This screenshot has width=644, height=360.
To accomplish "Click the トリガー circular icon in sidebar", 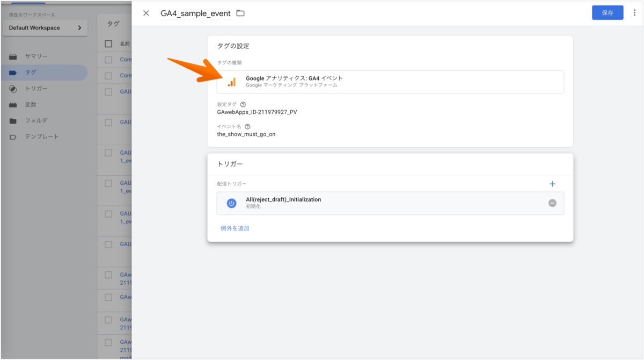I will coord(13,89).
